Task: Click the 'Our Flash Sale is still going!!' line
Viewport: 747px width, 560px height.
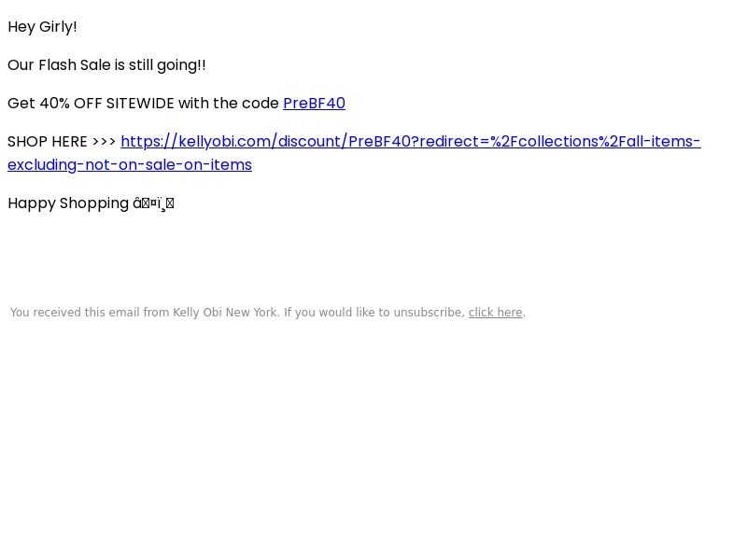Action: coord(106,65)
